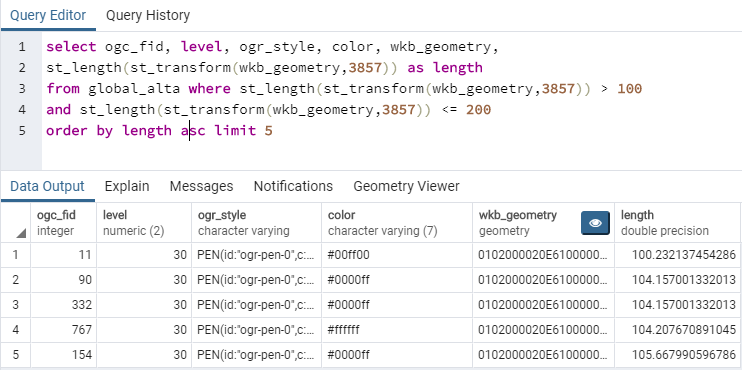
Task: Select the ogr_style column header
Action: tap(256, 223)
